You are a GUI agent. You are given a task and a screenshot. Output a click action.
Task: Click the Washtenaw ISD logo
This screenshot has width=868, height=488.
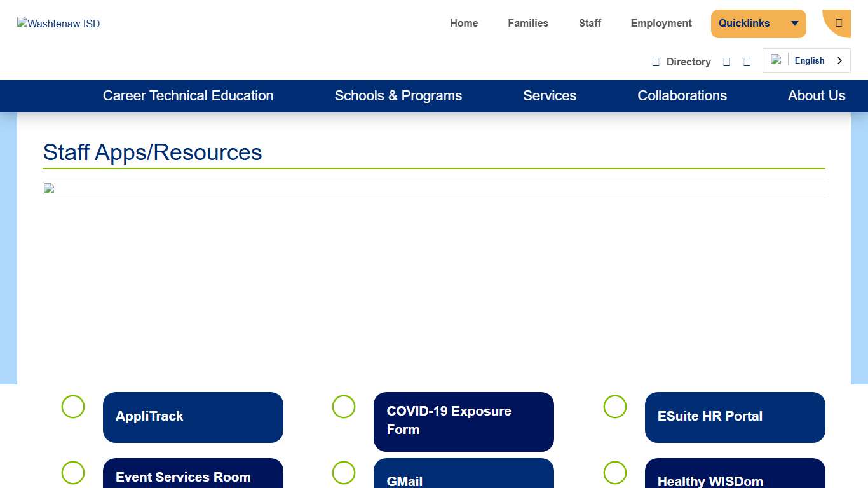tap(58, 24)
